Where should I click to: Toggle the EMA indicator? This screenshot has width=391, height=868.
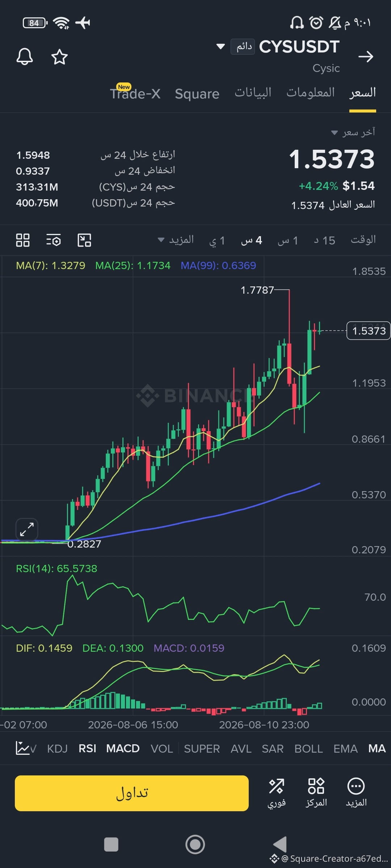[345, 749]
